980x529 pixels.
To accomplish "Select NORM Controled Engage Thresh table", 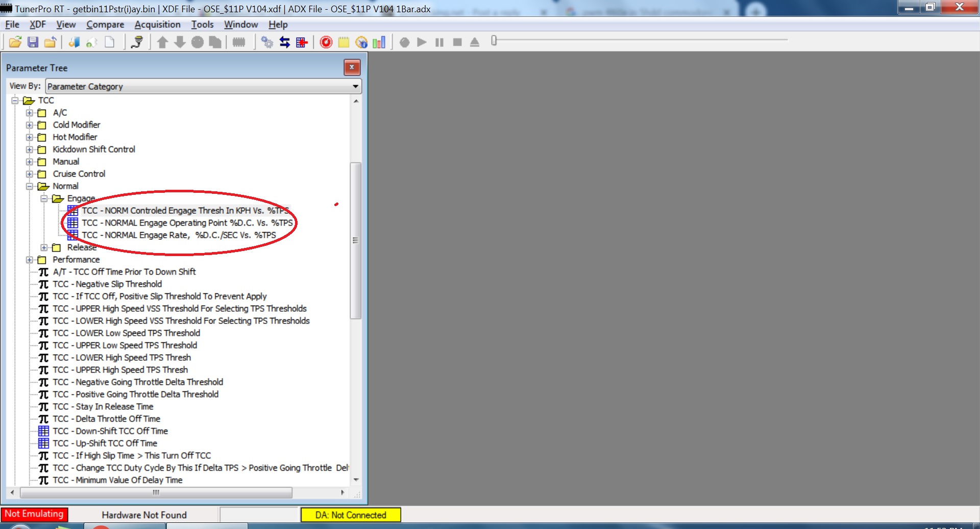I will point(185,211).
